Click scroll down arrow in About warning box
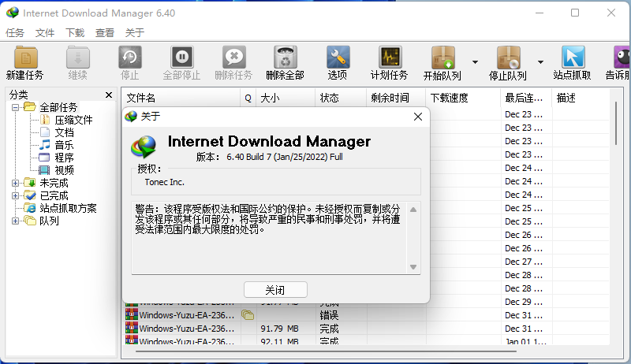 coord(413,267)
